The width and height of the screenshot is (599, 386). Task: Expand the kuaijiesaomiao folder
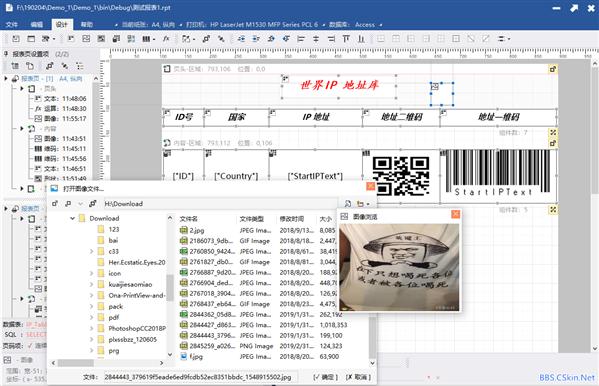click(91, 284)
